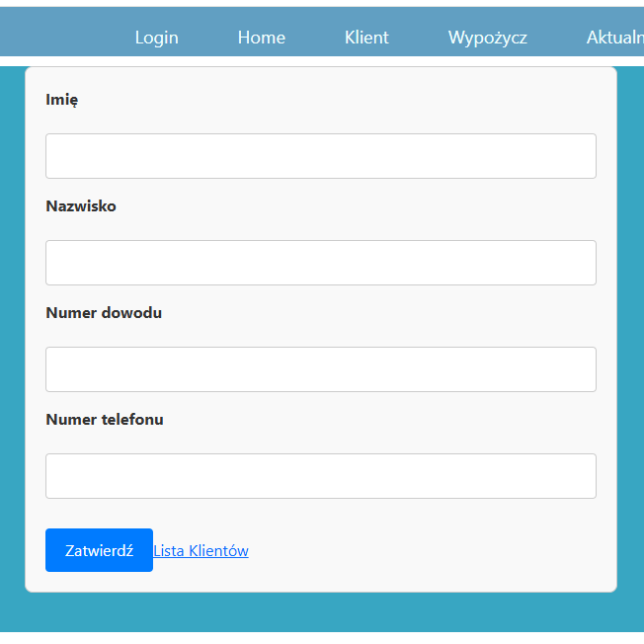
Task: Activate the Numer telefonu text box
Action: pos(320,476)
